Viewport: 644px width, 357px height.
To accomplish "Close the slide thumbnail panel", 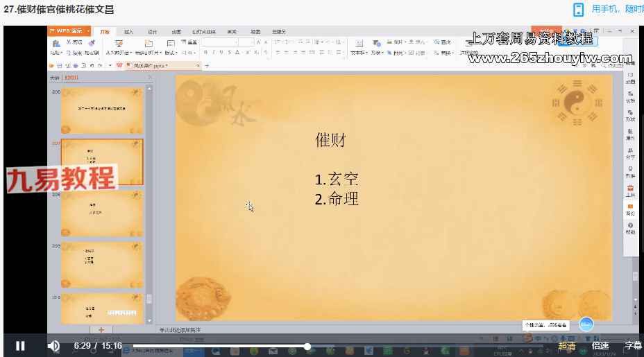I will pyautogui.click(x=149, y=78).
